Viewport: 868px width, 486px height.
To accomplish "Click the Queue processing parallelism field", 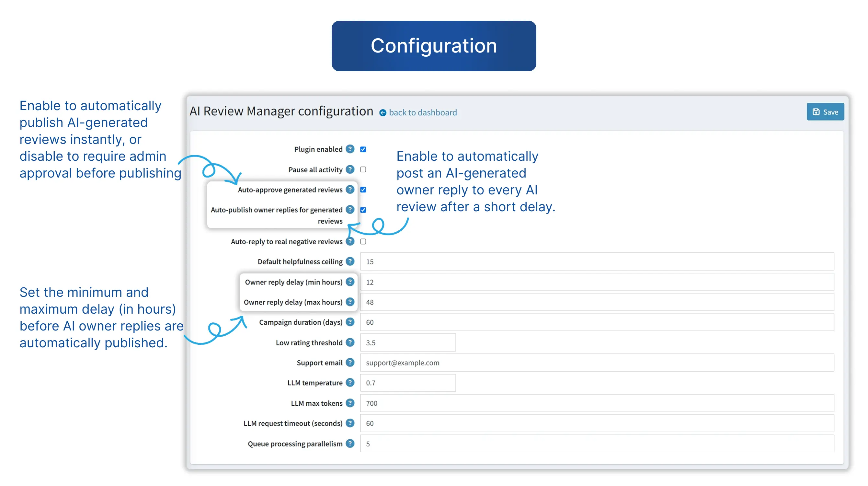I will [597, 444].
